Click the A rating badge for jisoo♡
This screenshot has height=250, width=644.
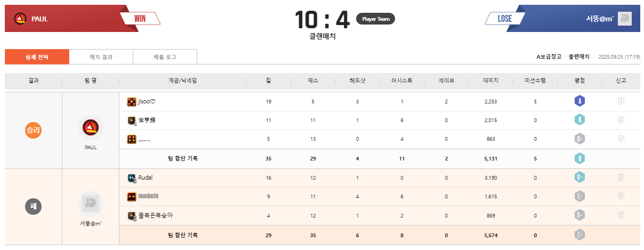click(579, 101)
